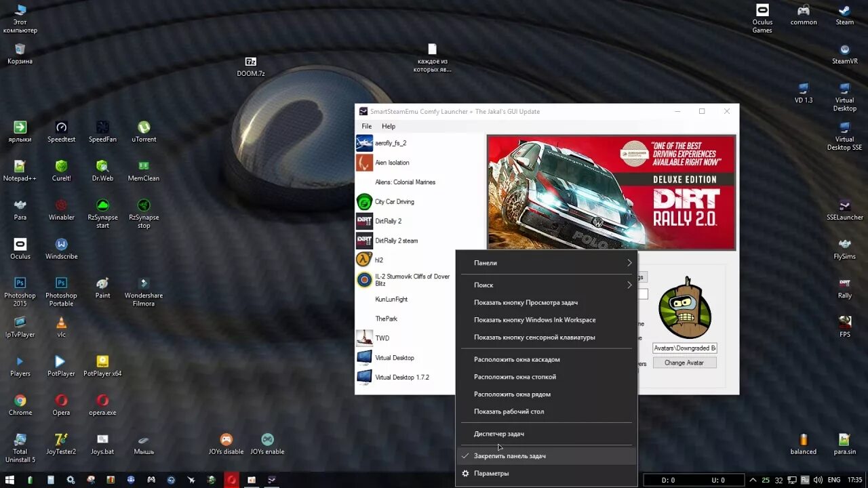Select the Wondershare Filmora icon
The width and height of the screenshot is (868, 488).
tap(144, 291)
